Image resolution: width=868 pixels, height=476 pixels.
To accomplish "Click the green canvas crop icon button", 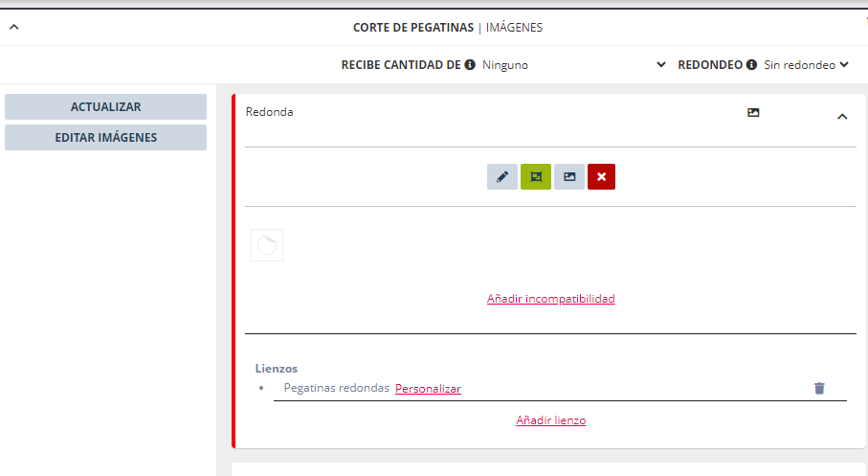I will pyautogui.click(x=535, y=177).
